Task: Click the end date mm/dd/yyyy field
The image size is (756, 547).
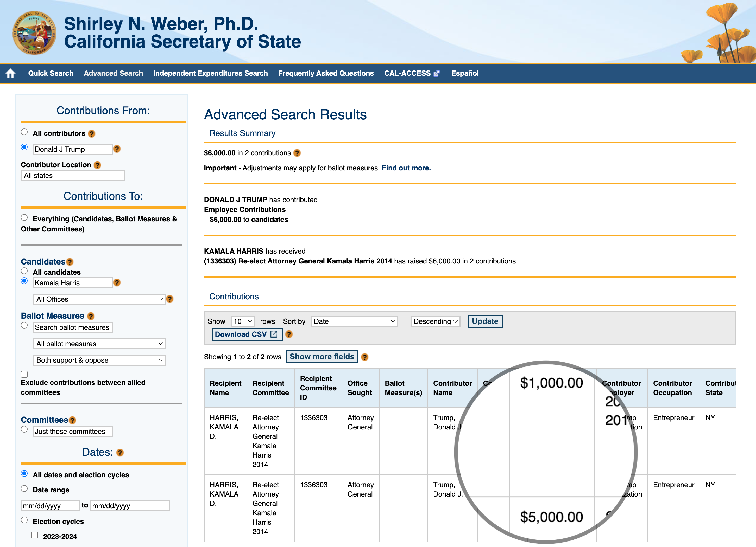Action: [x=130, y=506]
